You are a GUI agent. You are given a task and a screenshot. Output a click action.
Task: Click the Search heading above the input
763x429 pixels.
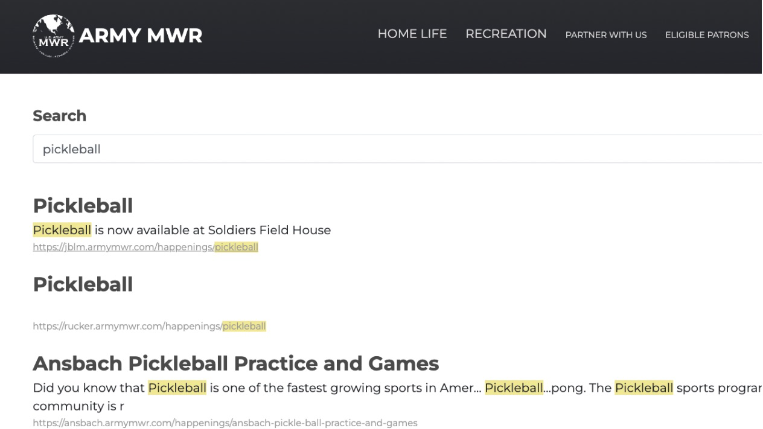(60, 116)
